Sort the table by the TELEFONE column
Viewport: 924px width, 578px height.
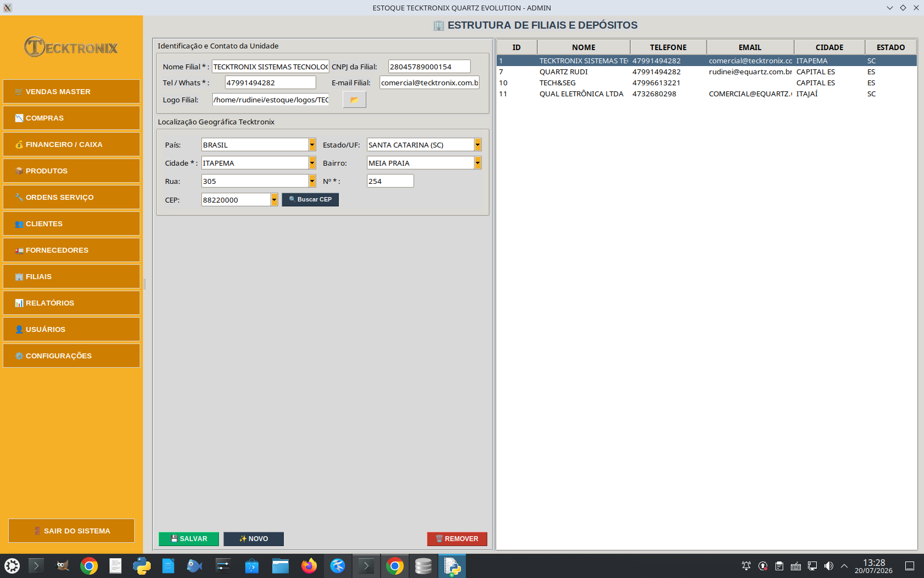point(668,47)
